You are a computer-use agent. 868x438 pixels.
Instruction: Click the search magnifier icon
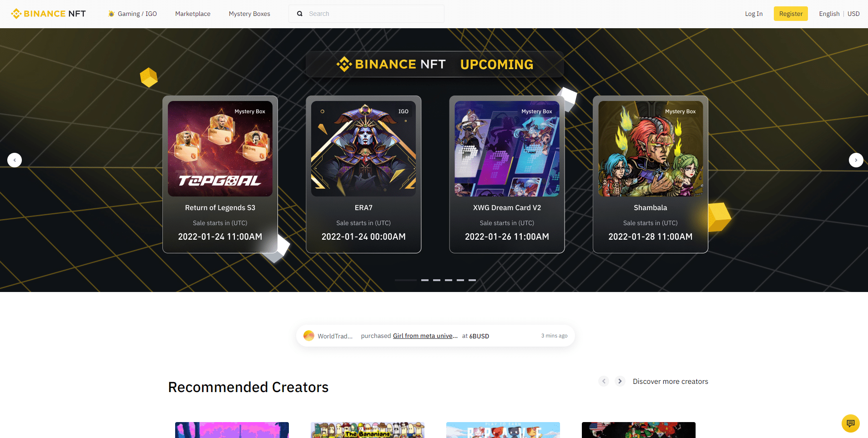(300, 14)
